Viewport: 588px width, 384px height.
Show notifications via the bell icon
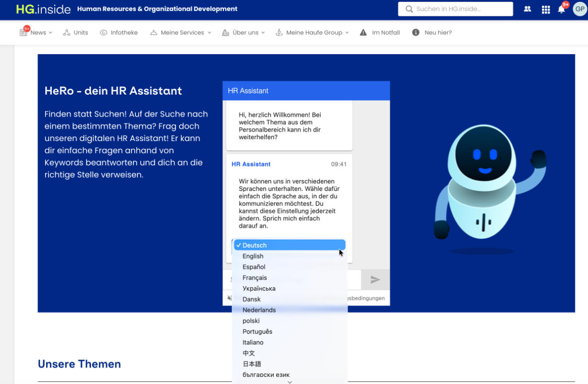point(561,9)
